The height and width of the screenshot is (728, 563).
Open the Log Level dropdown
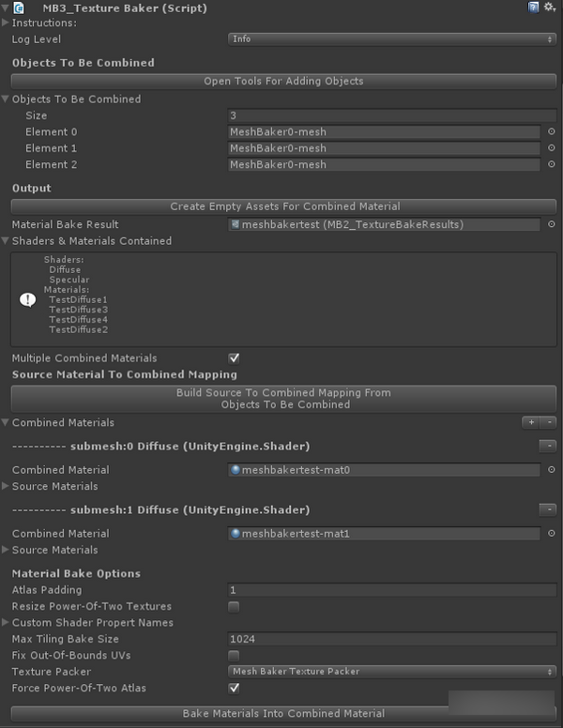click(392, 38)
